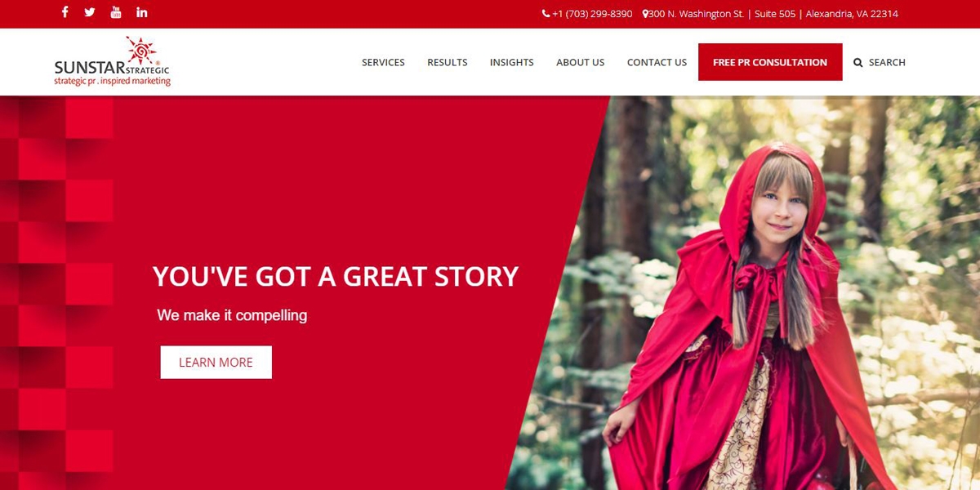Go to Contact Us page

[x=657, y=62]
